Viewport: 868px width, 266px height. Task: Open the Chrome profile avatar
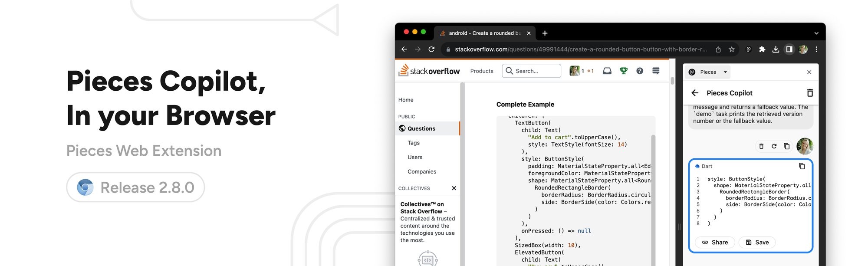[x=803, y=49]
